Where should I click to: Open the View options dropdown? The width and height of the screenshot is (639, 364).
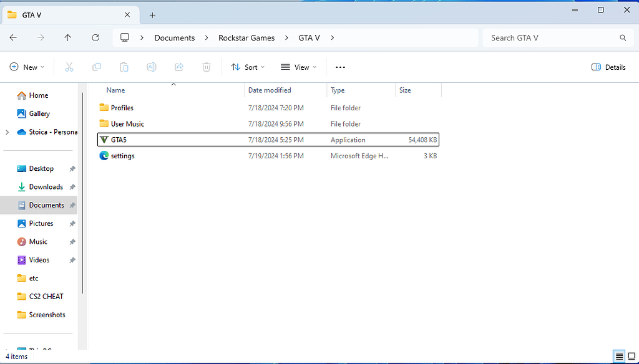point(298,67)
